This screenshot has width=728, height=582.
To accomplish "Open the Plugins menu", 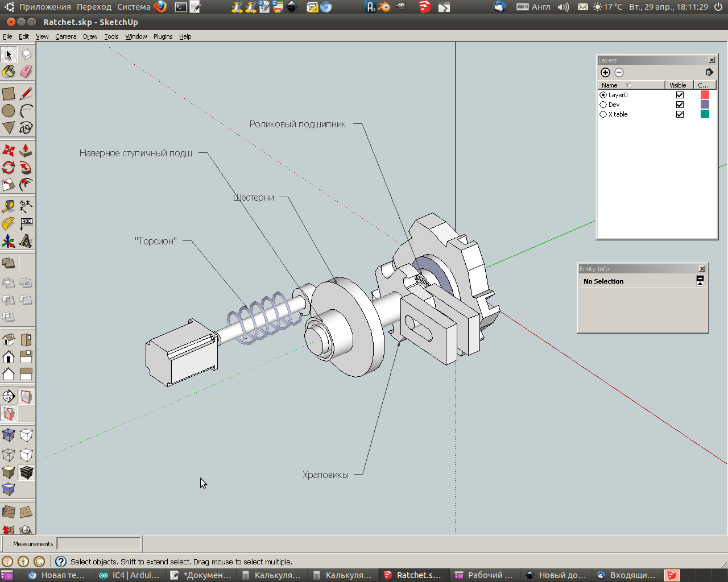I will pos(163,36).
